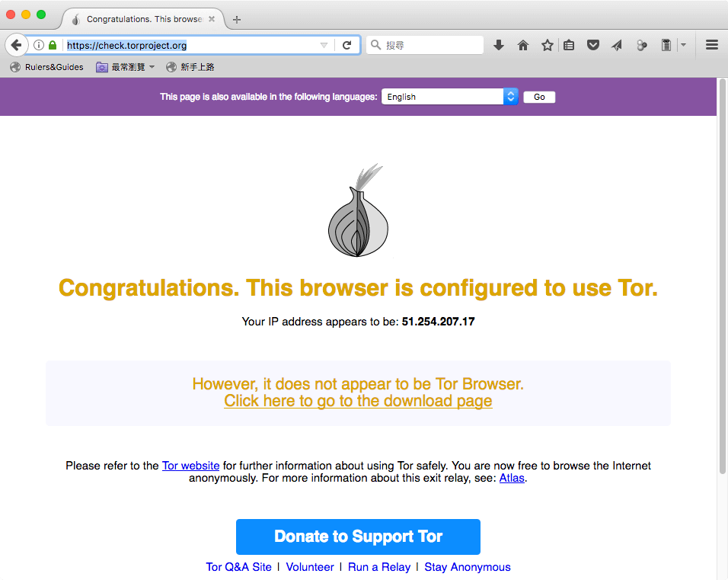Open the Downloads arrow icon
728x580 pixels.
pos(499,45)
